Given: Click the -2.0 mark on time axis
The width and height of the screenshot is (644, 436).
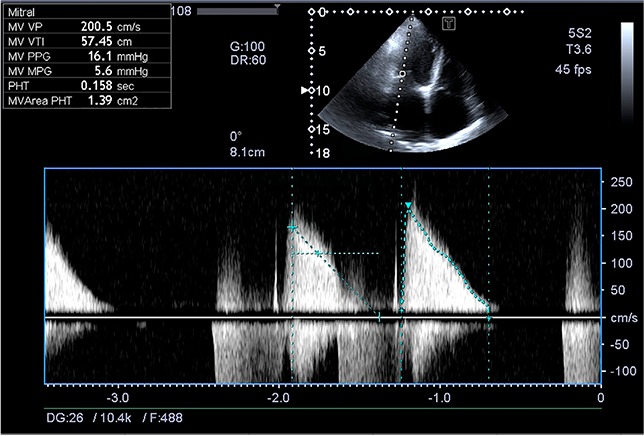Looking at the screenshot, I should click(278, 398).
